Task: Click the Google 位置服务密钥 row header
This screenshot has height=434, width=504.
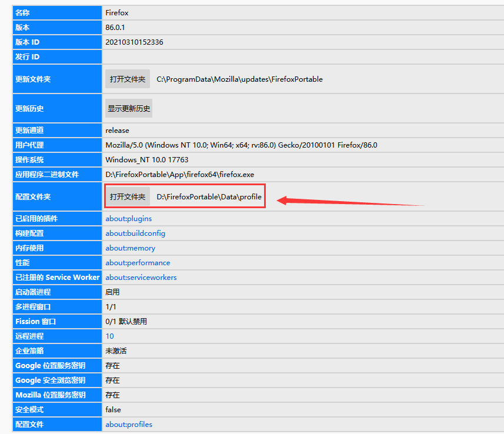Action: pos(57,366)
